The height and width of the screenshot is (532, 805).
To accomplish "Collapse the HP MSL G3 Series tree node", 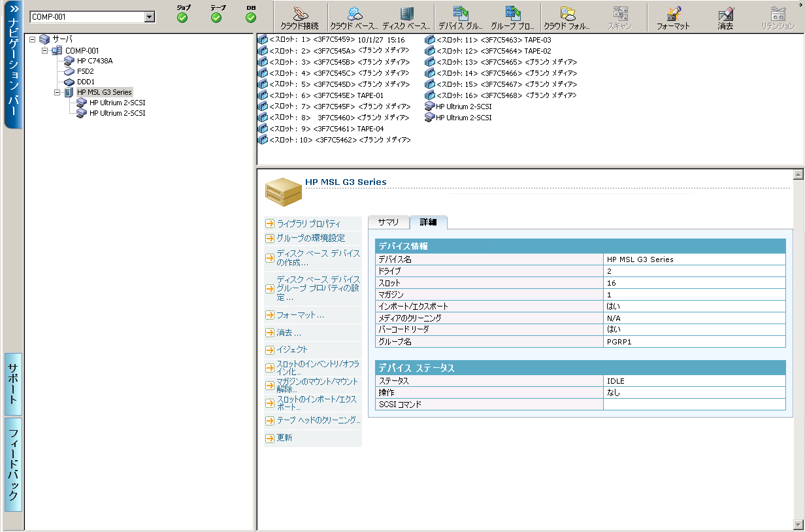I will coord(57,92).
